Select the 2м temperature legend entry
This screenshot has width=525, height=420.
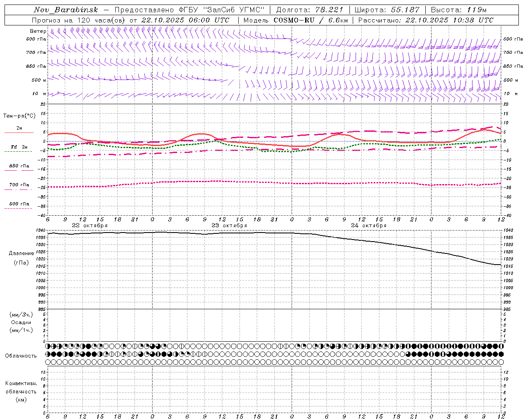tap(19, 128)
